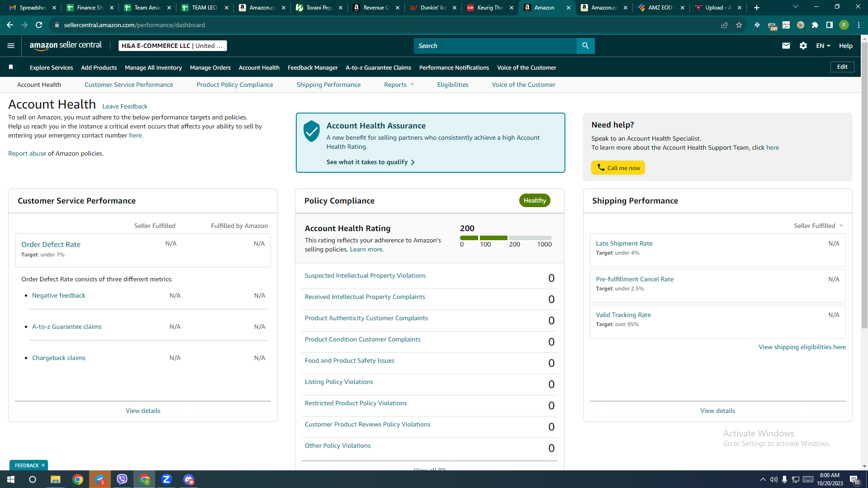Click the Account Health Rating progress bar
Viewport: 868px width, 488px height.
[506, 238]
